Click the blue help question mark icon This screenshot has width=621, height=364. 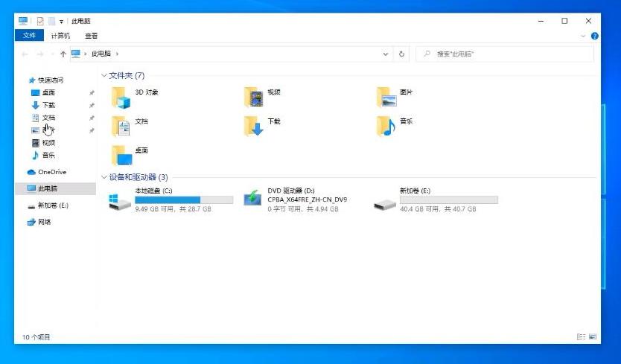coord(595,36)
